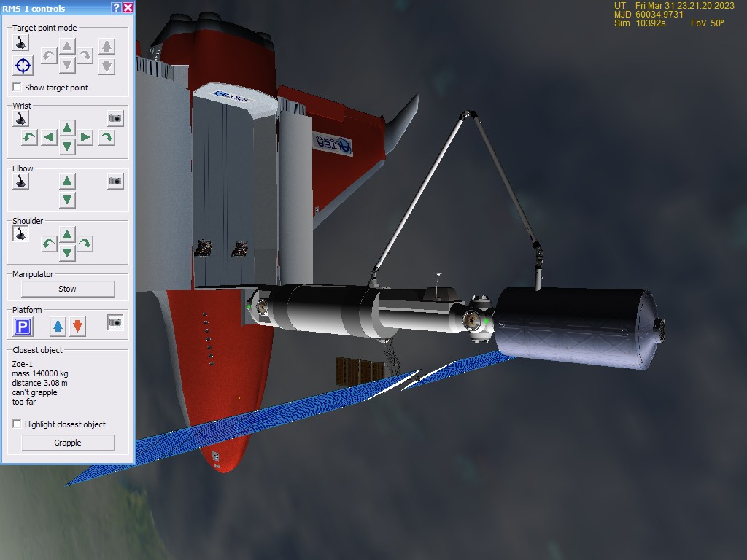Close the RMS-1 controls window
This screenshot has width=747, height=560.
tap(128, 7)
